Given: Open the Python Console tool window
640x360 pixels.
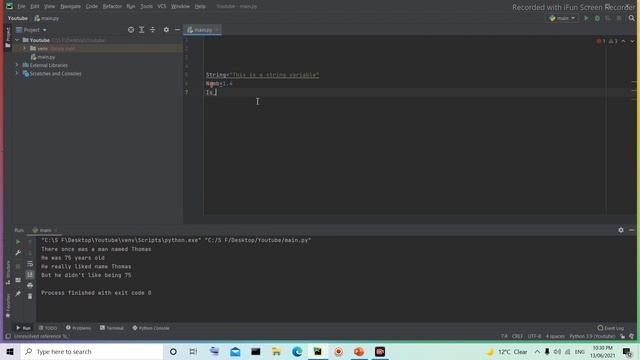Looking at the screenshot, I should 151,328.
